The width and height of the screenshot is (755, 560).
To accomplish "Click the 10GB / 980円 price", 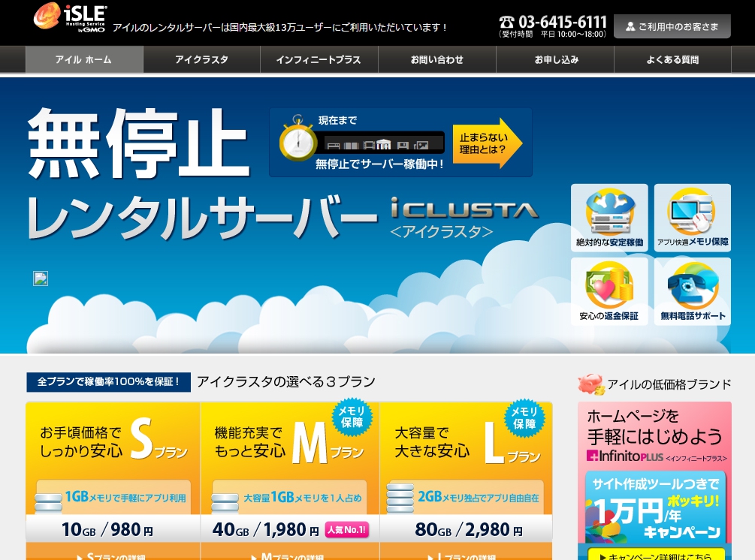I will (107, 530).
